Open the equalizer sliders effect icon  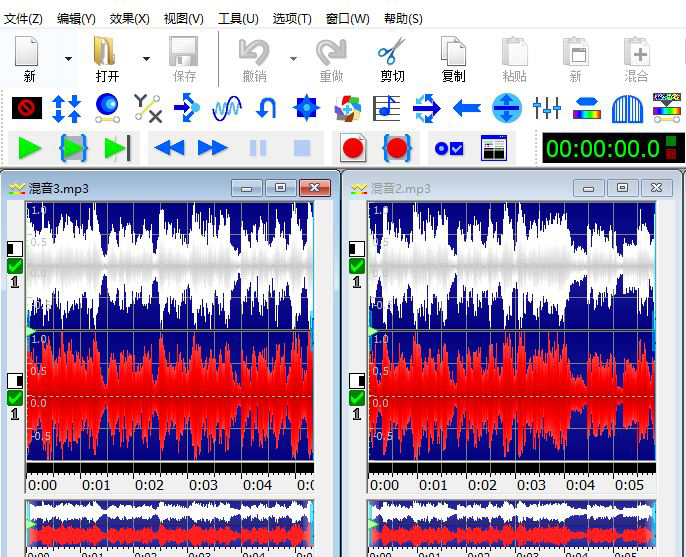tap(547, 108)
